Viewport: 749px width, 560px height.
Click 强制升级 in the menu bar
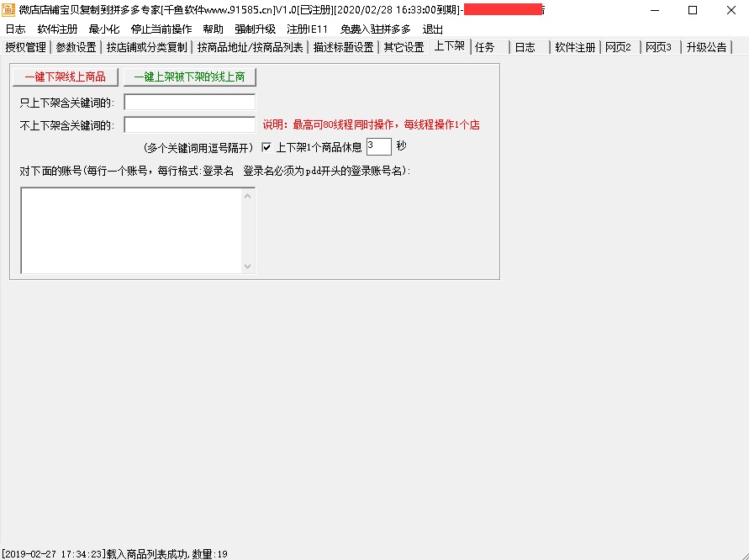click(x=255, y=29)
